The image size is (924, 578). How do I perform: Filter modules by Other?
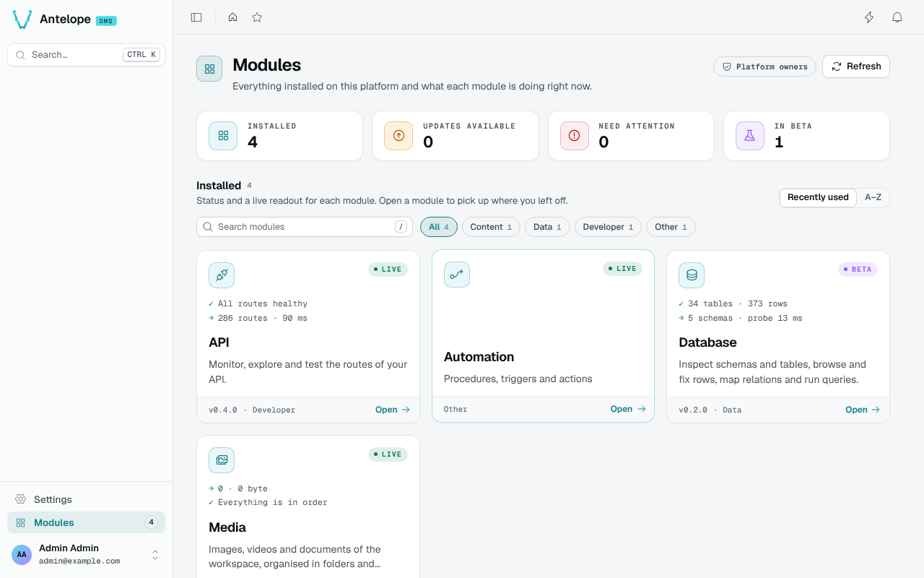click(671, 227)
